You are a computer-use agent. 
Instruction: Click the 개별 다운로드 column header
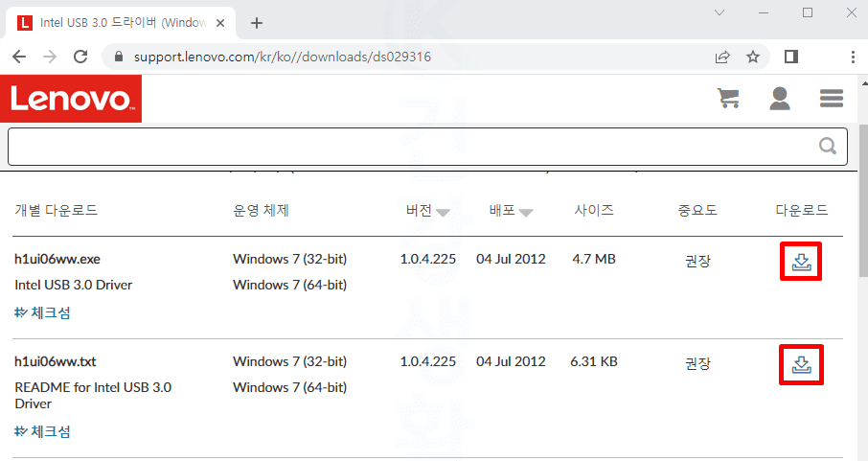(56, 210)
